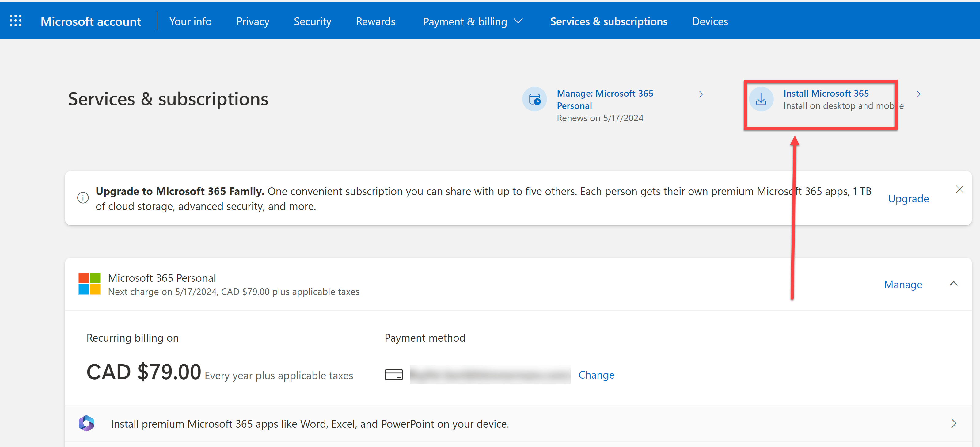Open chevron on Install premium apps row
Image resolution: width=980 pixels, height=447 pixels.
[x=953, y=423]
